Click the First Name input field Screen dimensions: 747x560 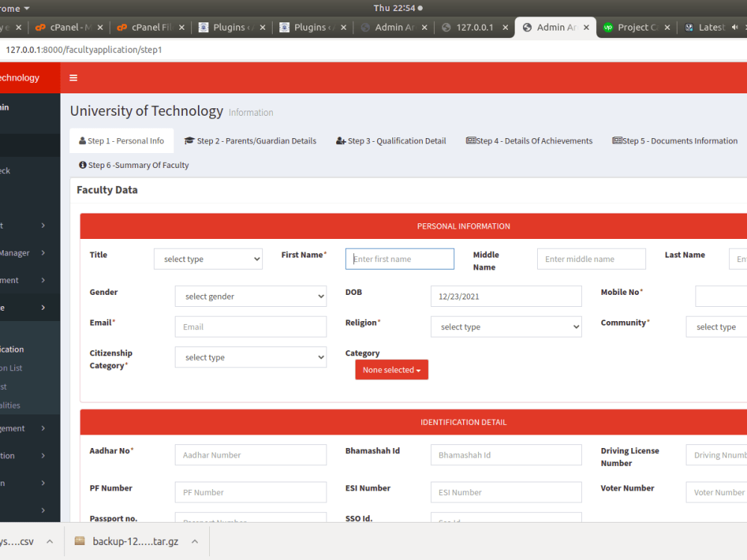(400, 259)
